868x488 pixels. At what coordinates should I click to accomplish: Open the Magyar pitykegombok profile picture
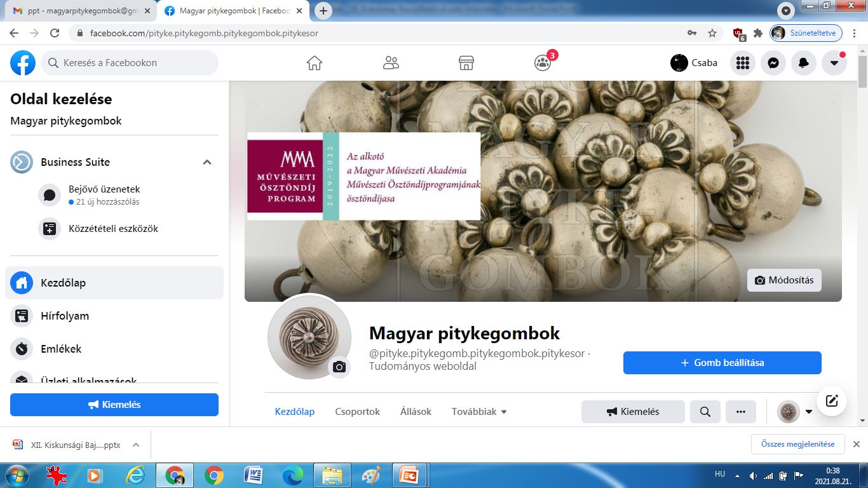pyautogui.click(x=308, y=337)
